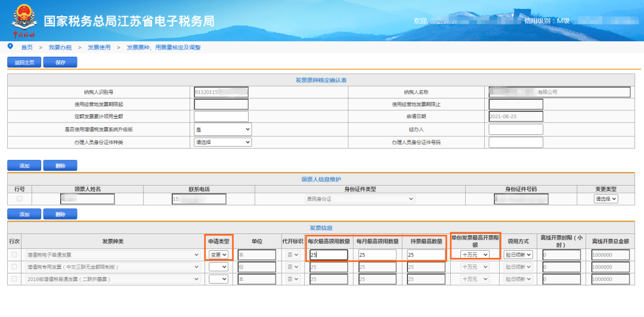Click the 办理人员身份证件号码 field
644x317 pixels.
click(516, 142)
